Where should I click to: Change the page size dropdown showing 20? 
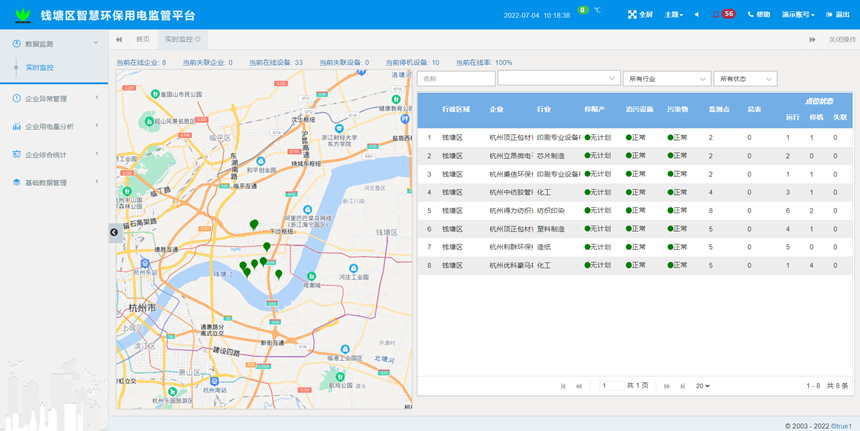[x=703, y=386]
